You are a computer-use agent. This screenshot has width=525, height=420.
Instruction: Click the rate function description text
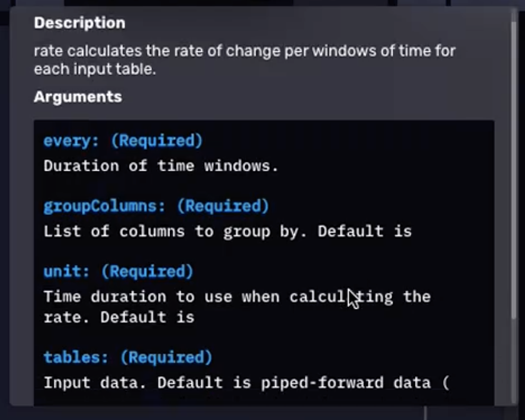[244, 59]
